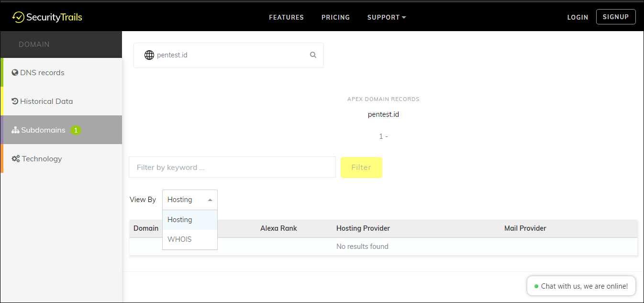Viewport: 644px width, 303px height.
Task: Click the SecurityTrails logo
Action: 47,17
